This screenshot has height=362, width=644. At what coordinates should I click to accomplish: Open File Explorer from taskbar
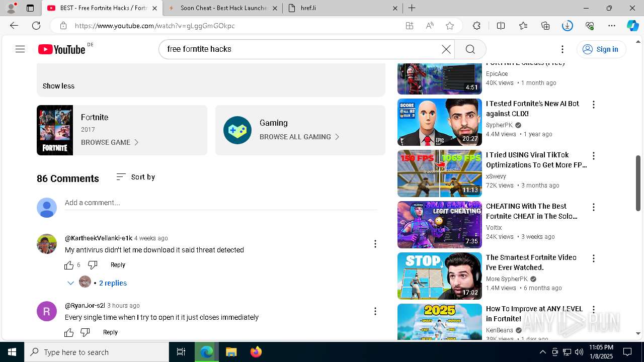tap(231, 352)
